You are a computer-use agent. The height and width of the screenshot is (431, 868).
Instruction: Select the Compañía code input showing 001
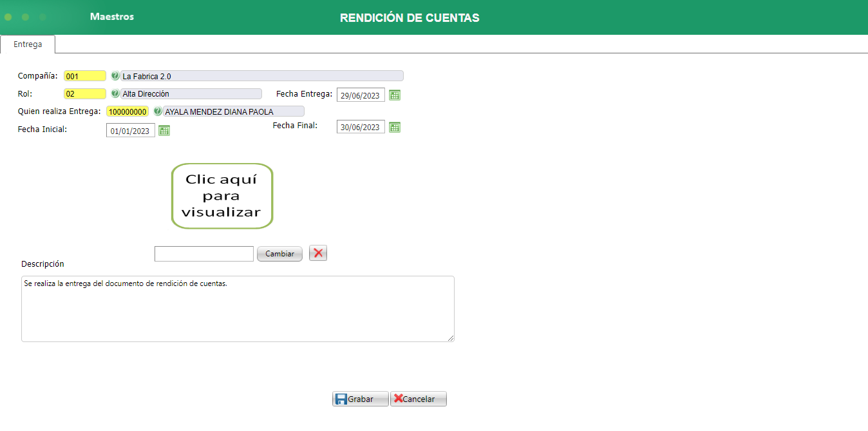pos(84,75)
